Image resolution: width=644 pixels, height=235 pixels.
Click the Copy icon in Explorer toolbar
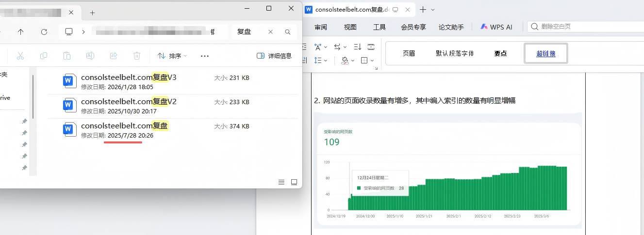44,56
